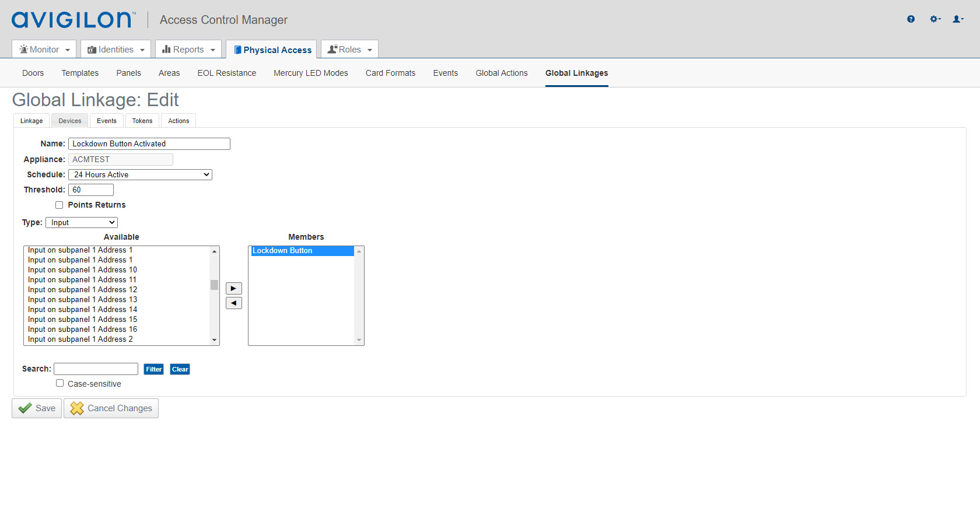The width and height of the screenshot is (980, 529).
Task: Open the Reports dropdown menu
Action: coord(188,50)
